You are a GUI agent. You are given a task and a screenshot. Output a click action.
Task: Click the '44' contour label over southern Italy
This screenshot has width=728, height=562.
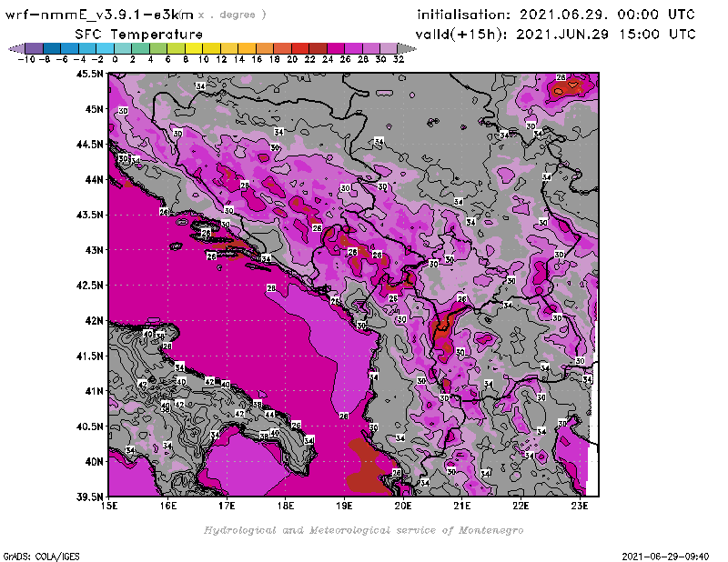coord(269,414)
